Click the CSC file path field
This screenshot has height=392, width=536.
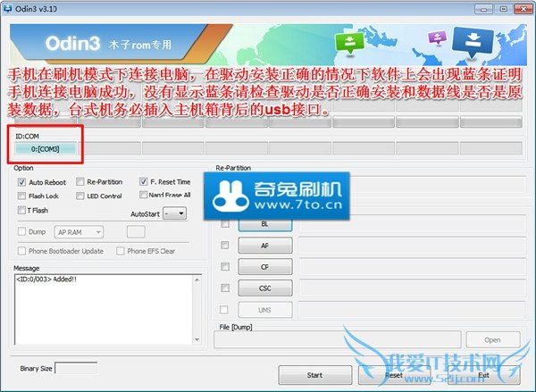(412, 288)
